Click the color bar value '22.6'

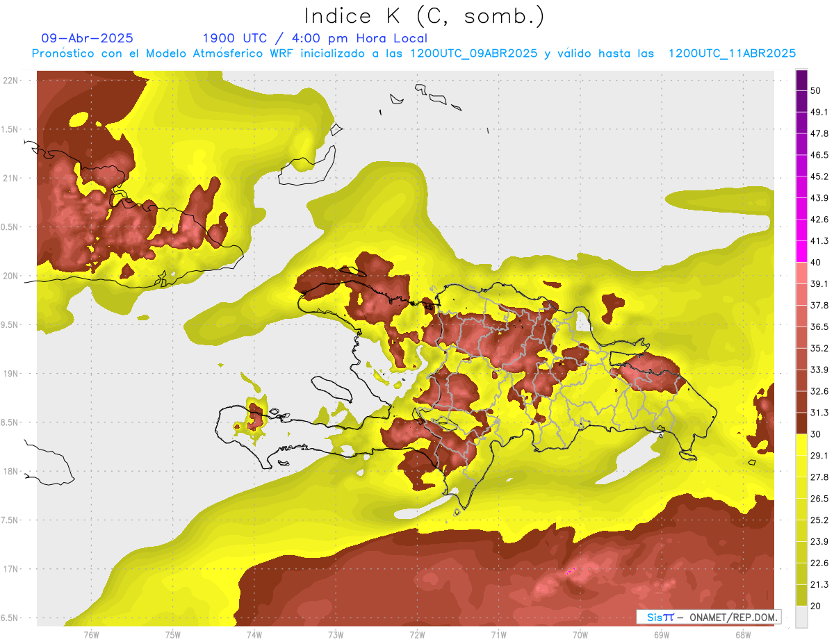coord(819,563)
